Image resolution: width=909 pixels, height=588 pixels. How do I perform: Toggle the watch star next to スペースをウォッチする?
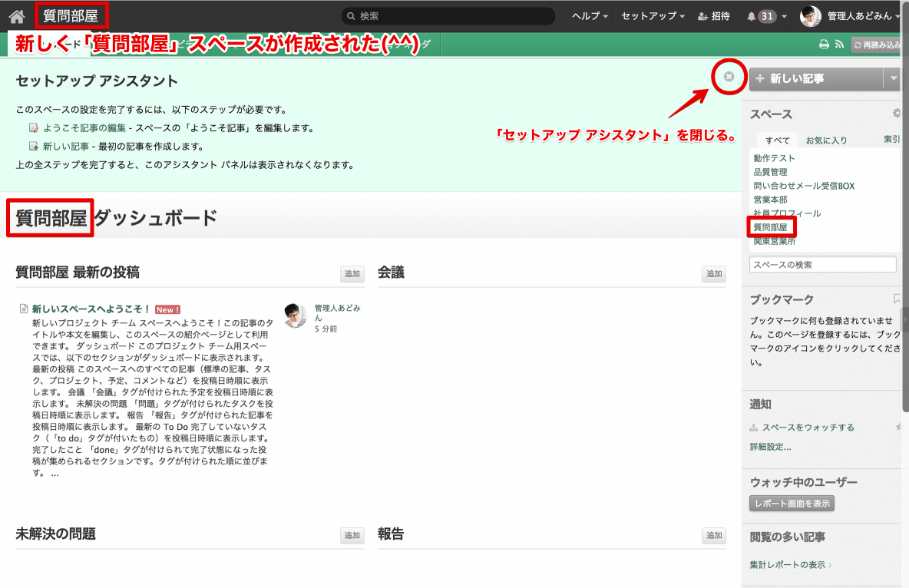click(x=898, y=427)
